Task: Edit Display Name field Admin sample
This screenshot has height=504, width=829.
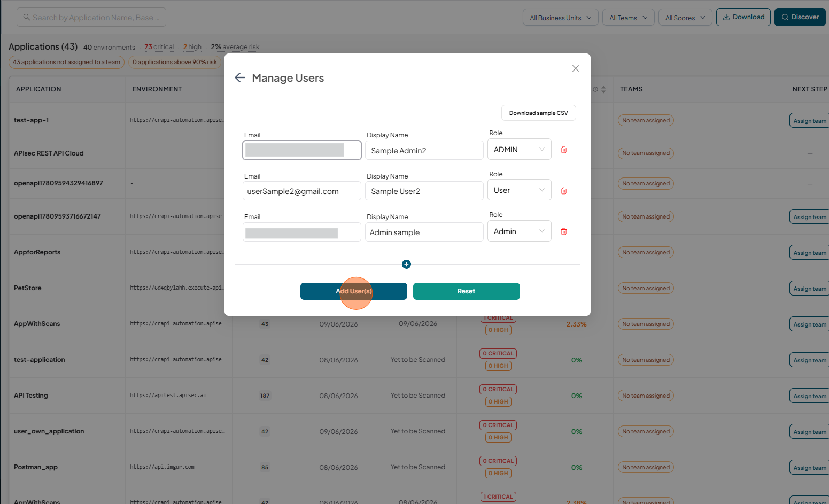Action: point(424,232)
